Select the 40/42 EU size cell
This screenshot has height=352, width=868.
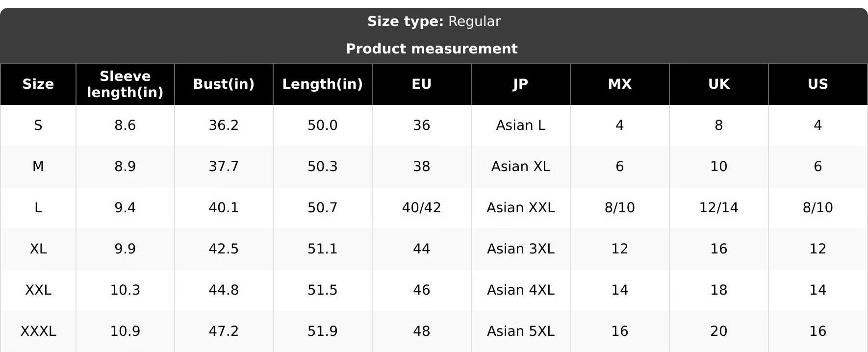point(422,207)
